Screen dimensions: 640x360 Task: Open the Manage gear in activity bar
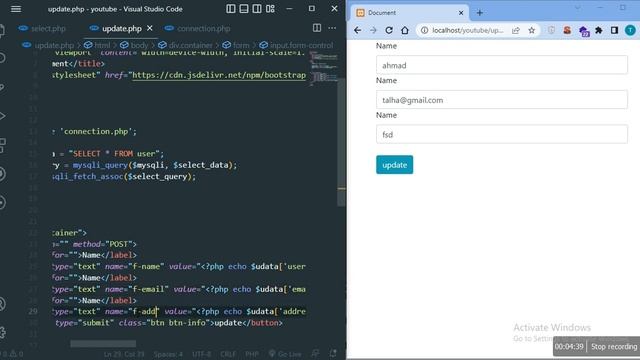click(x=2, y=332)
